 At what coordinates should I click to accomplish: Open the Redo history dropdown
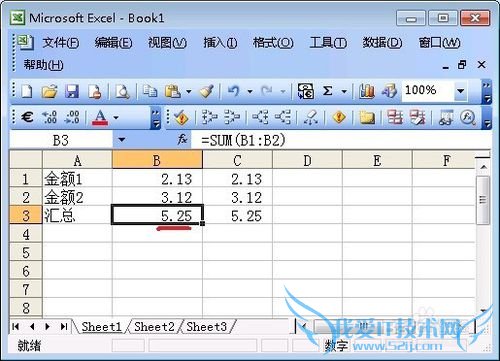pos(283,91)
